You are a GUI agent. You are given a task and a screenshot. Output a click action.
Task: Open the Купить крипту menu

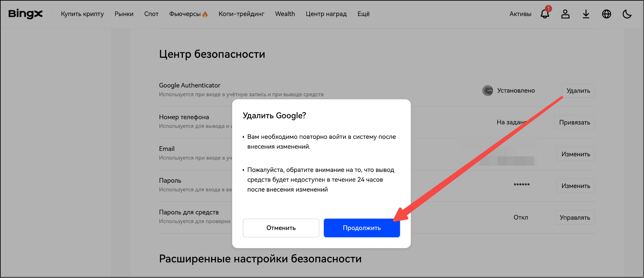pos(82,14)
